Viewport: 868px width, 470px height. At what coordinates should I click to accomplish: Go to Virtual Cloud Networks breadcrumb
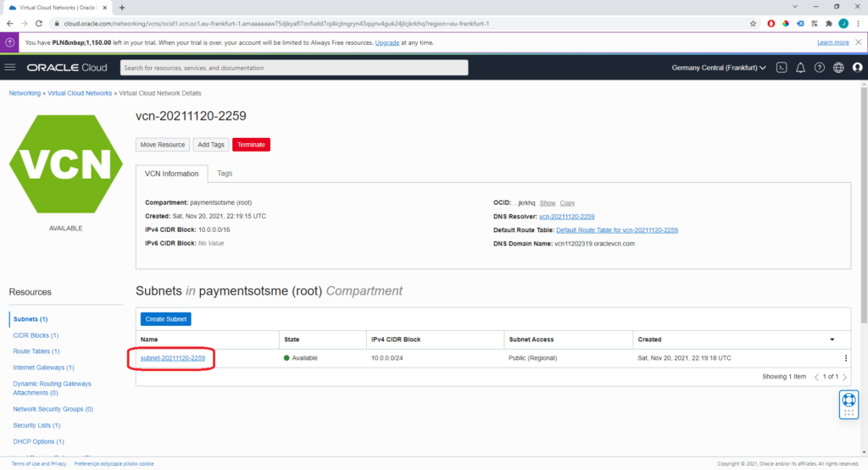[80, 93]
